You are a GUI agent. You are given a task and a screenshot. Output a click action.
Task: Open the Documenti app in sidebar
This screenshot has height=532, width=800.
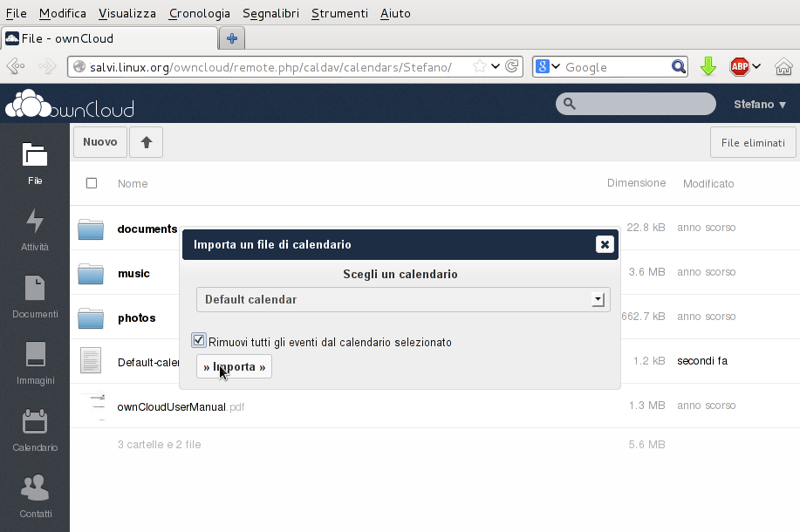35,296
